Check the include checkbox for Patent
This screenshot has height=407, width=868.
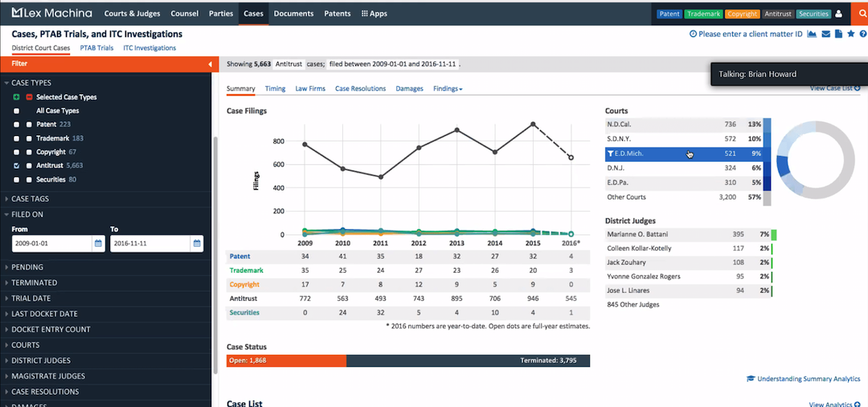17,125
